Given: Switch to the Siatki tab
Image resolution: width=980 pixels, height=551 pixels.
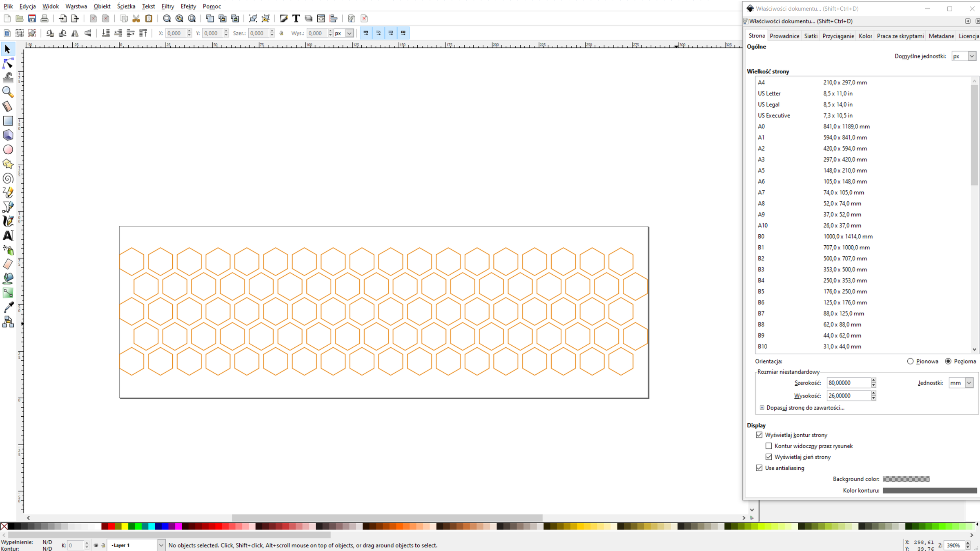Looking at the screenshot, I should 811,36.
